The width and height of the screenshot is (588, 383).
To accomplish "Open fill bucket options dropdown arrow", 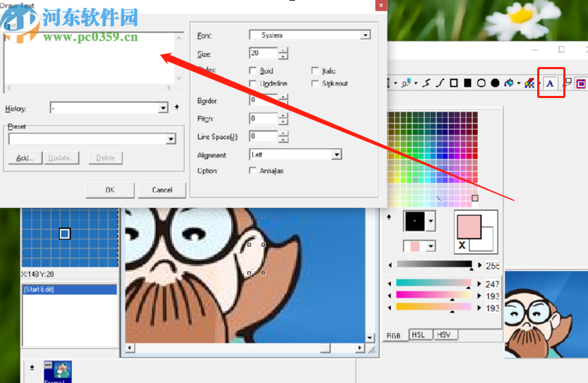I will pos(519,83).
